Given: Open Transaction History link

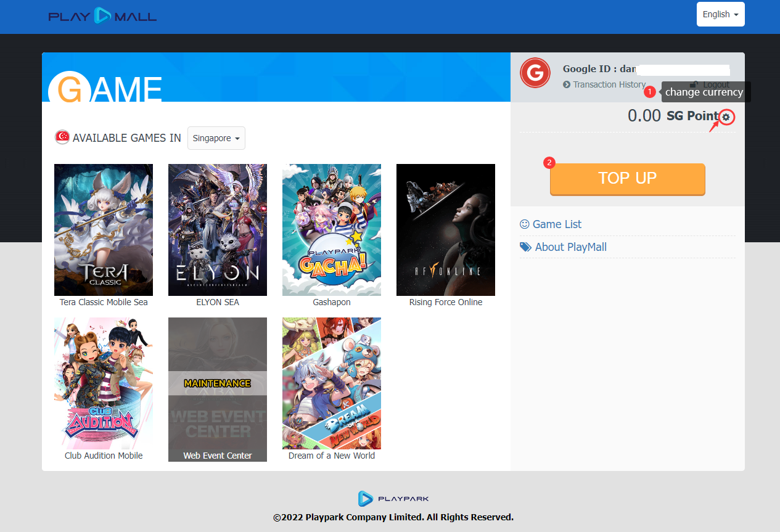Looking at the screenshot, I should pyautogui.click(x=604, y=84).
